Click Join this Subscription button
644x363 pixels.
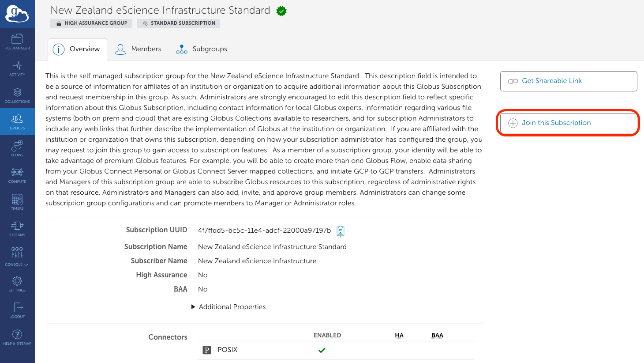click(568, 123)
